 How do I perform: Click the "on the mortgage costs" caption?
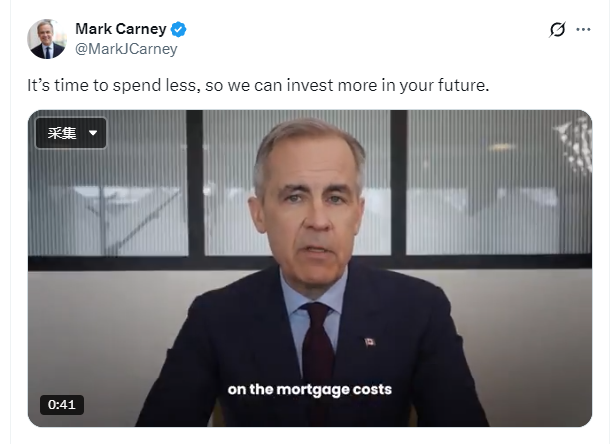tap(309, 390)
